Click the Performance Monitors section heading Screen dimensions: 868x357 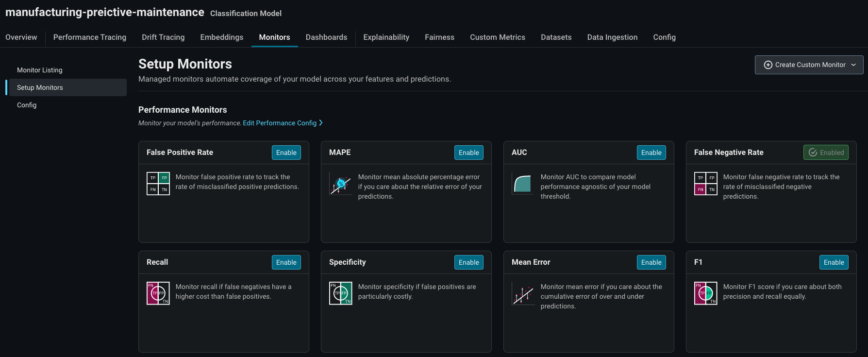pos(183,110)
